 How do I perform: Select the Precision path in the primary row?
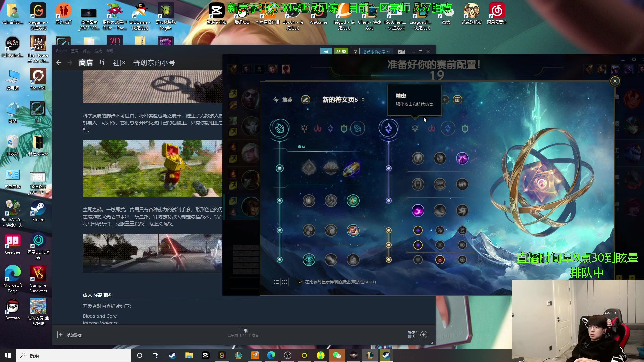point(304,128)
